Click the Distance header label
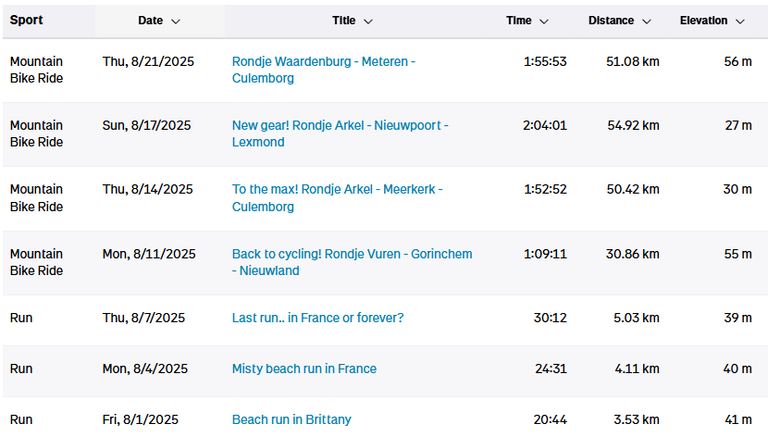This screenshot has width=768, height=440. (x=611, y=21)
